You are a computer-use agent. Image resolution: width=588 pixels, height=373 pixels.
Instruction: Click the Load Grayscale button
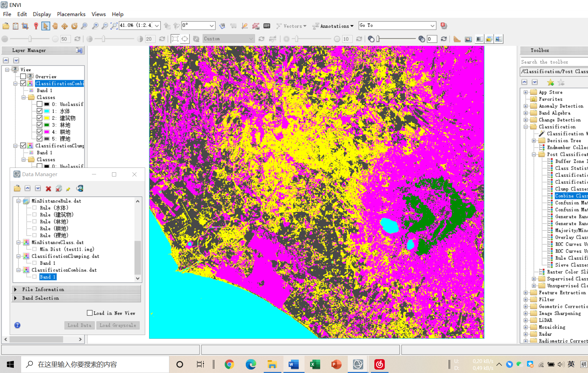coord(118,325)
